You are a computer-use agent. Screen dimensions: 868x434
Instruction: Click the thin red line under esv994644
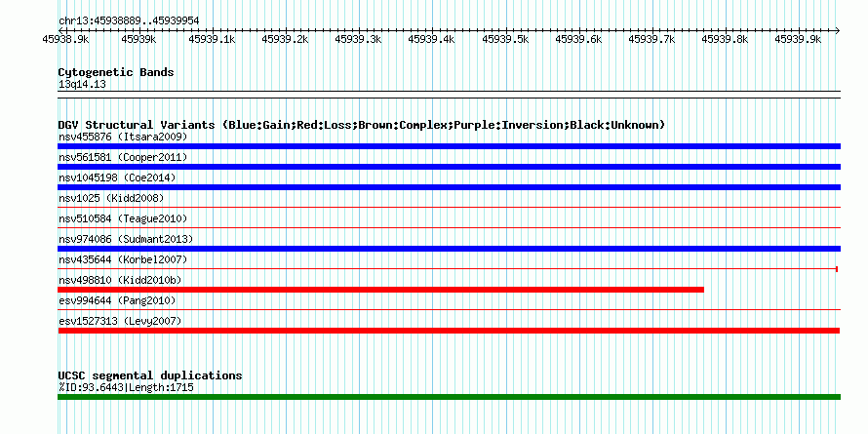[x=449, y=310]
